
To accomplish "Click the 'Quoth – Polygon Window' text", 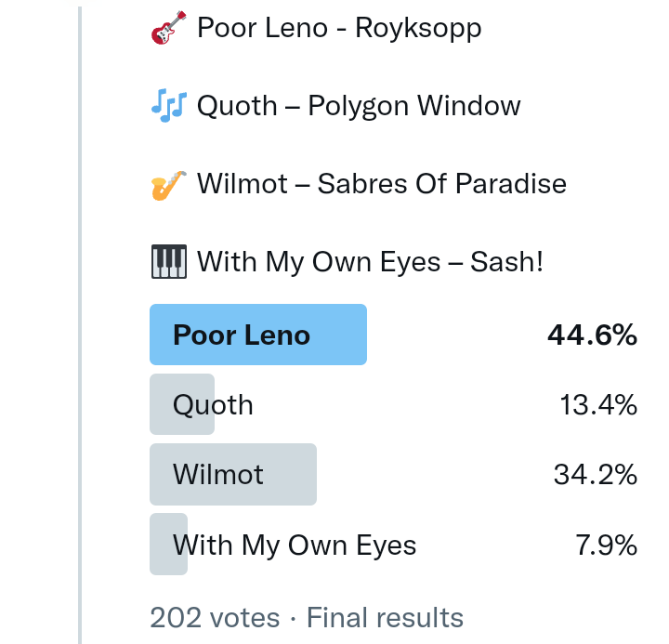I will tap(359, 106).
